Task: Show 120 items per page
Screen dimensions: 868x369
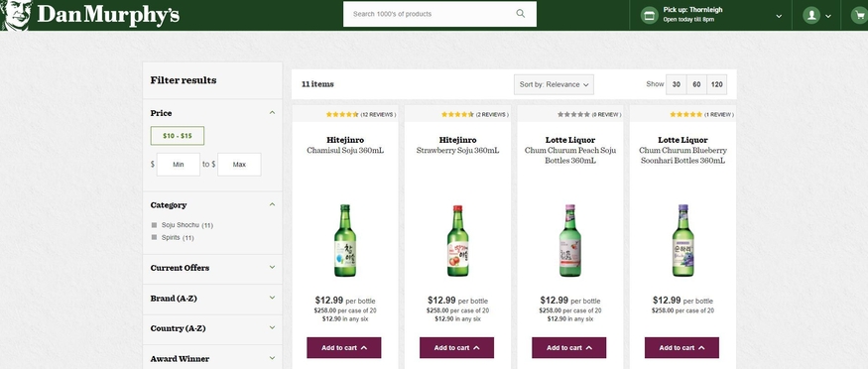Action: pos(717,84)
